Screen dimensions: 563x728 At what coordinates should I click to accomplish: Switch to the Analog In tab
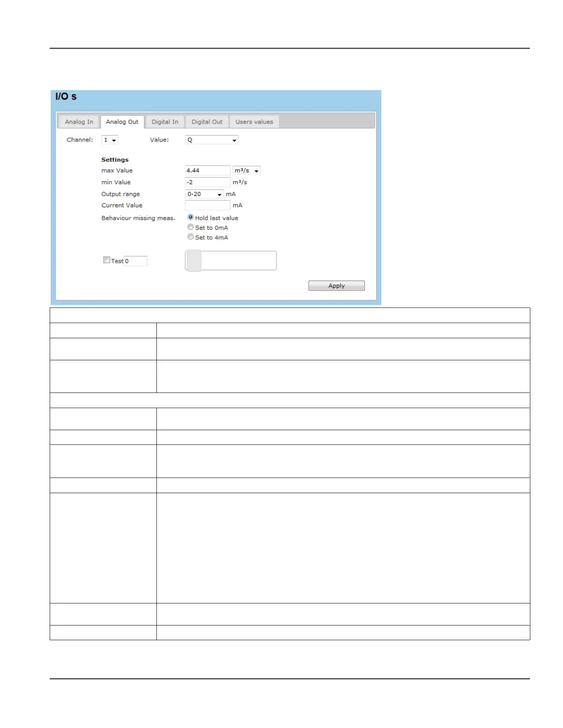tap(79, 122)
